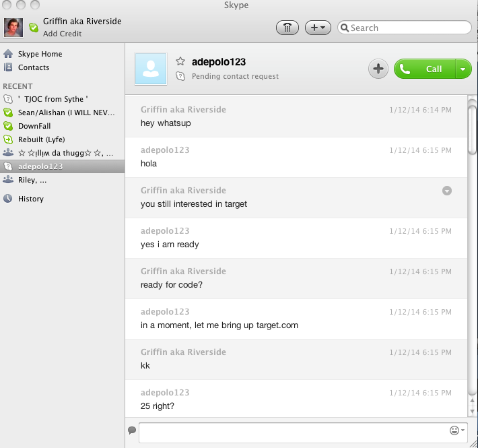Click the round plus button beside Call
The image size is (478, 448).
coord(378,69)
